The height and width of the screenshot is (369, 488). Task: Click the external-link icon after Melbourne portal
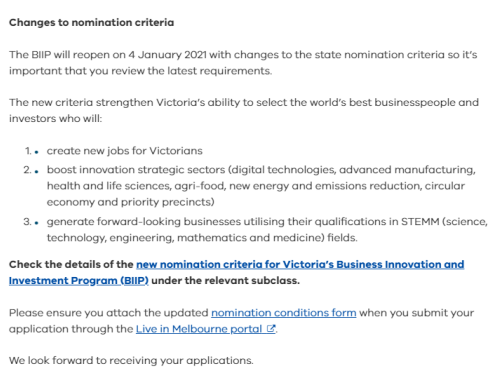(x=271, y=329)
